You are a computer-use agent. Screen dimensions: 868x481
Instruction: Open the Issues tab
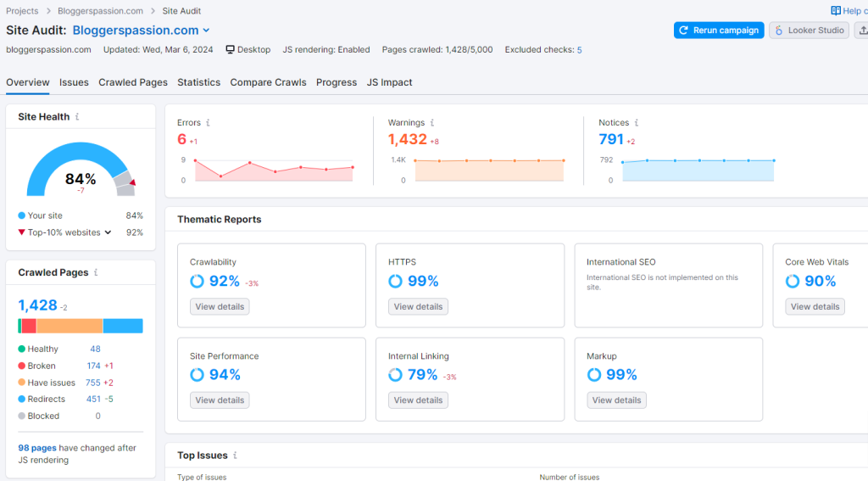point(74,82)
